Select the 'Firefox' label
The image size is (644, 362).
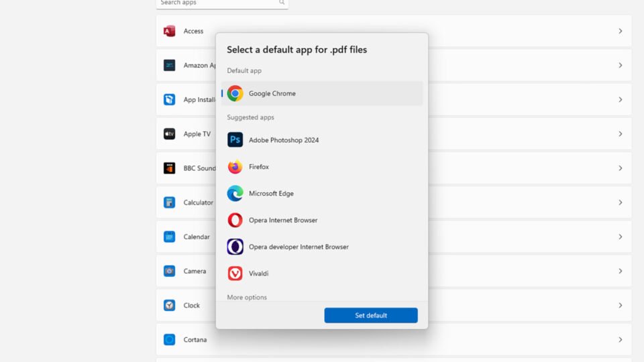pyautogui.click(x=259, y=167)
